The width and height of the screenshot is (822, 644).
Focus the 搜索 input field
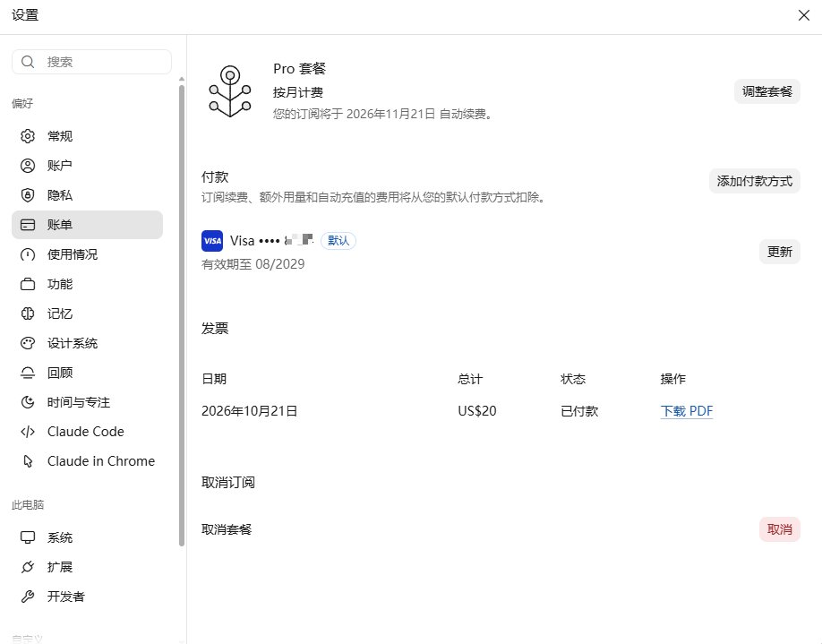click(x=91, y=62)
